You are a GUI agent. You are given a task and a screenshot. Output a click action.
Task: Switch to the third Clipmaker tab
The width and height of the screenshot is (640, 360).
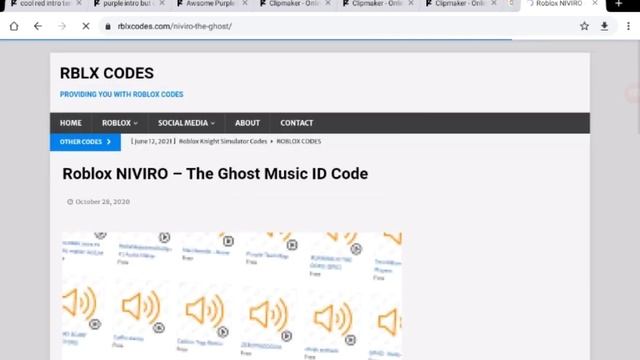[x=460, y=3]
